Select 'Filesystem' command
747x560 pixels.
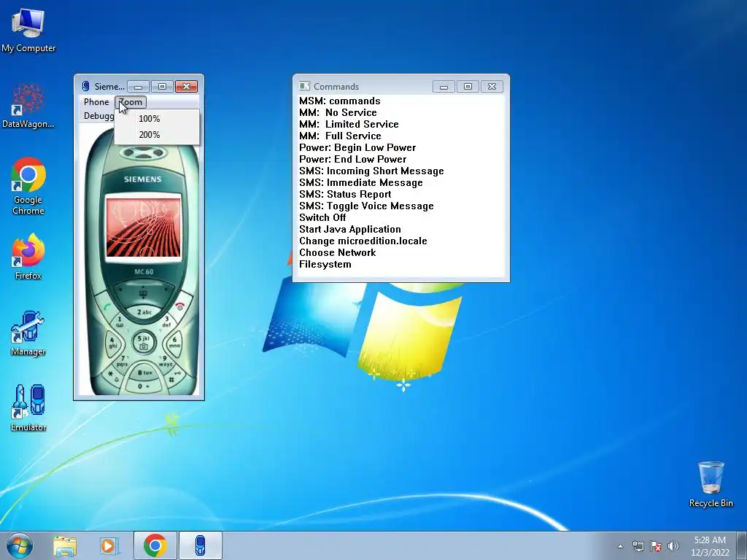pyautogui.click(x=325, y=264)
